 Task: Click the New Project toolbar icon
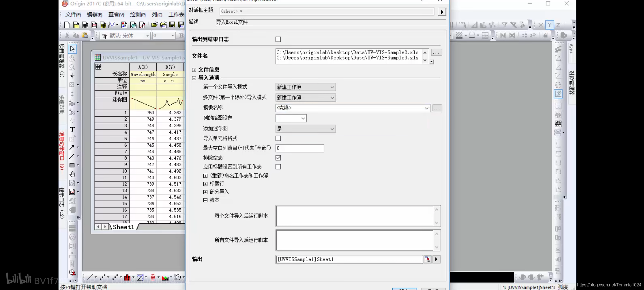point(67,25)
